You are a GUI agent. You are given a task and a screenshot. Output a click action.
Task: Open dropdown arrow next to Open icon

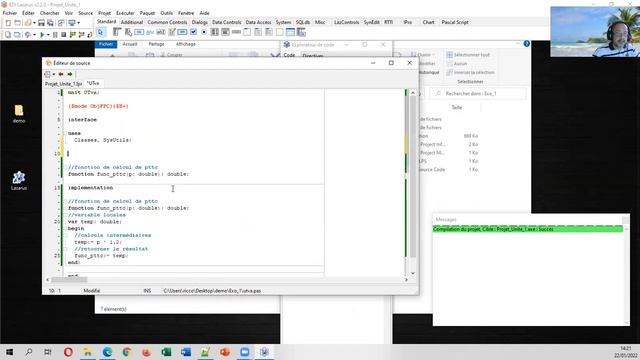coord(35,23)
